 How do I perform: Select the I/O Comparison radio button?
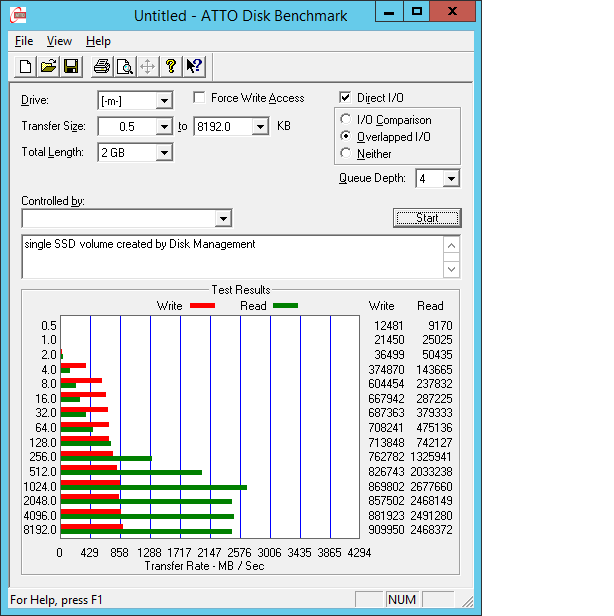coord(346,120)
